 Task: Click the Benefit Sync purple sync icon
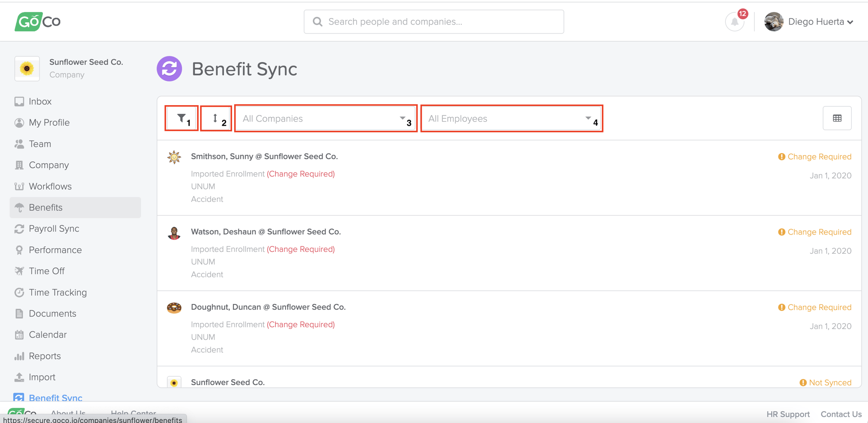point(169,69)
